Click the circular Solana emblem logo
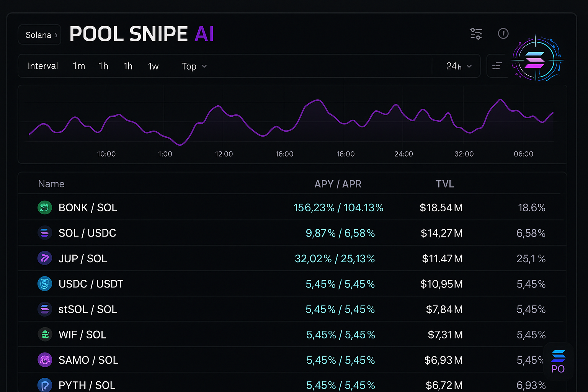This screenshot has height=392, width=588. pyautogui.click(x=536, y=59)
